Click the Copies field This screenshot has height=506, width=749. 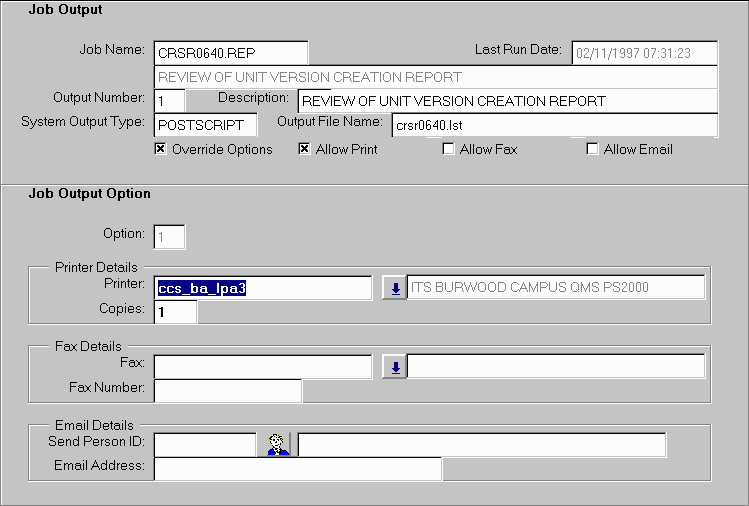click(175, 312)
